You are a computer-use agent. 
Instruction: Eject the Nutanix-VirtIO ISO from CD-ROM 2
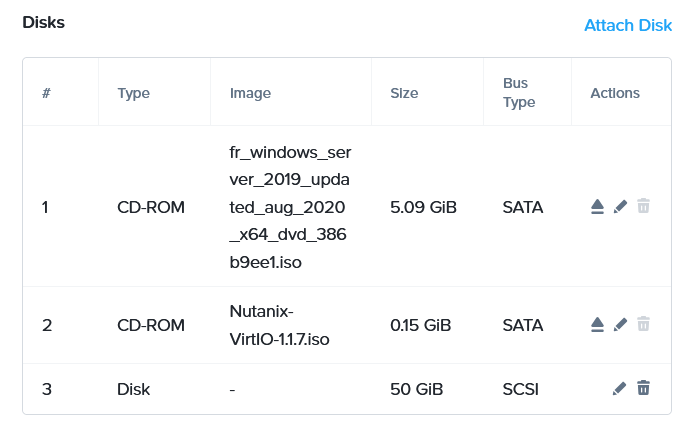[x=597, y=325]
